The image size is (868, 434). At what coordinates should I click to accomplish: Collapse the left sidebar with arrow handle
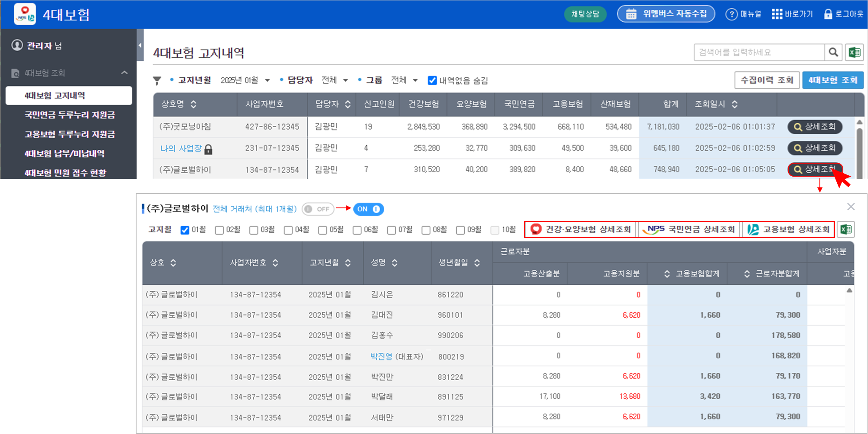tap(140, 45)
